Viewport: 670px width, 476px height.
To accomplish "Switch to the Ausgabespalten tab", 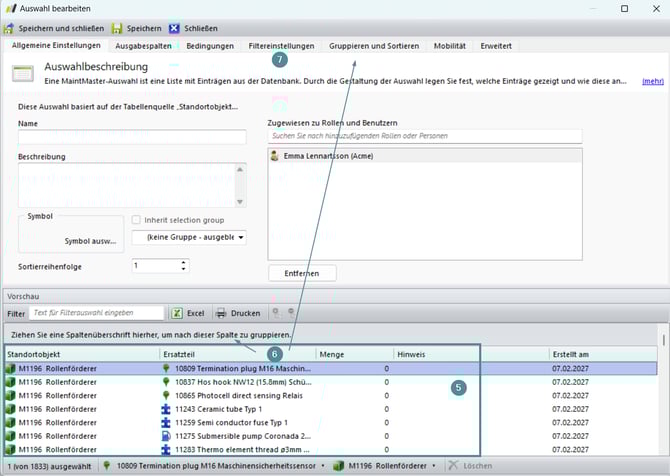I will [143, 46].
